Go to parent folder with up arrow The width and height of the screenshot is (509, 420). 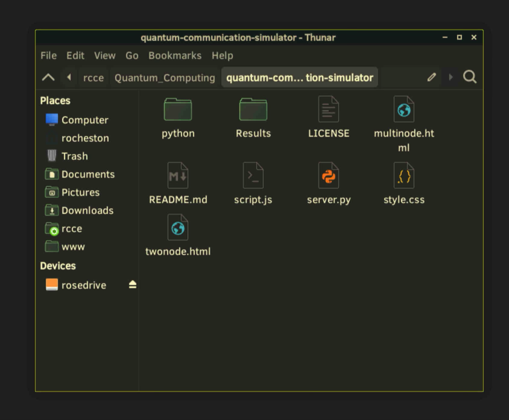[x=48, y=77]
